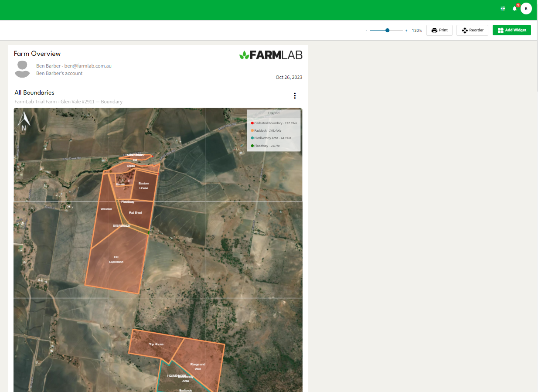Click the zoom level slider handle
This screenshot has width=538, height=392.
tap(387, 31)
